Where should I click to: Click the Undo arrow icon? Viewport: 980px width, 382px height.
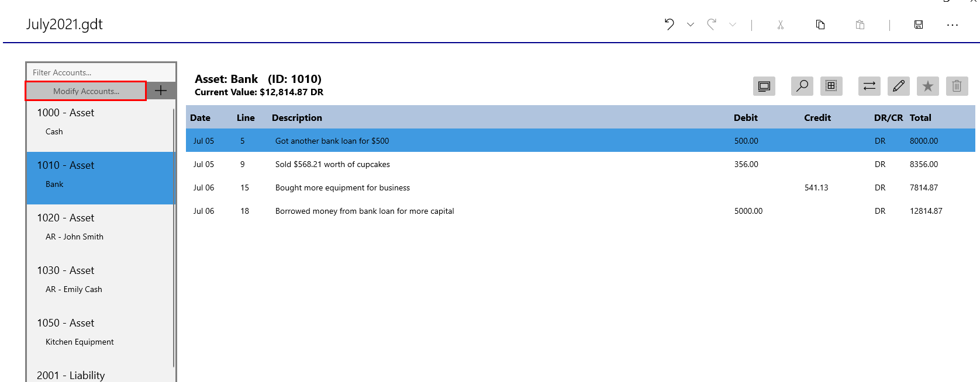click(670, 25)
